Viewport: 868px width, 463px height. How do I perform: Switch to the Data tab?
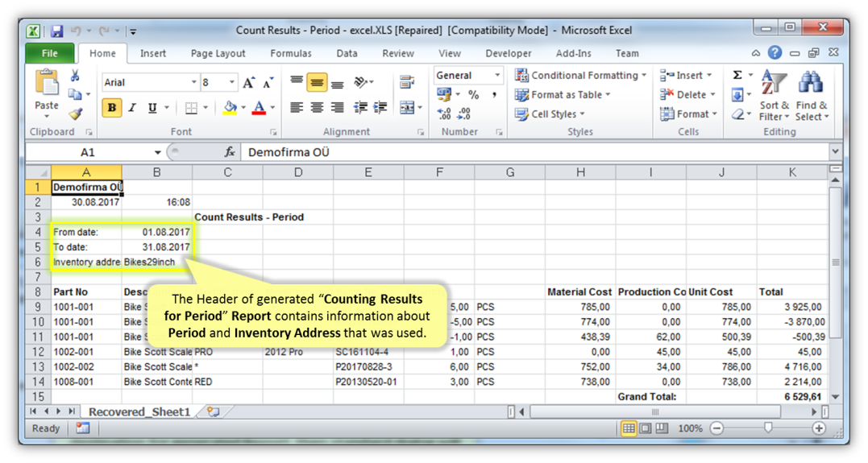point(347,53)
